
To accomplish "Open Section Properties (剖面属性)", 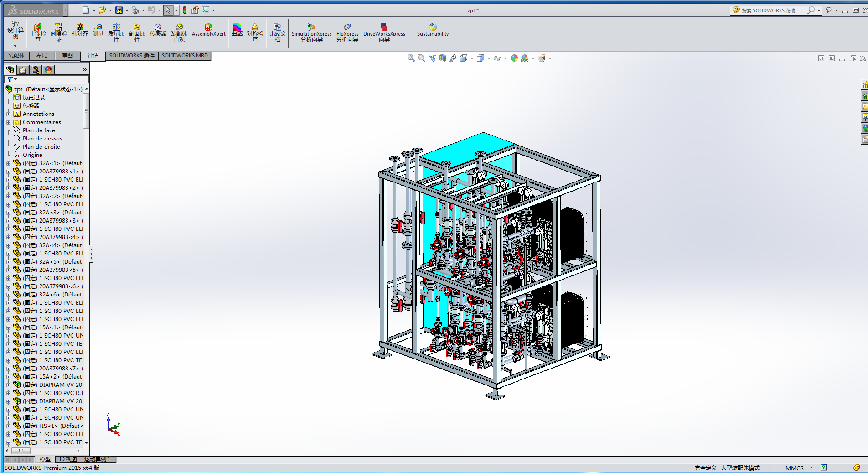I will 137,33.
